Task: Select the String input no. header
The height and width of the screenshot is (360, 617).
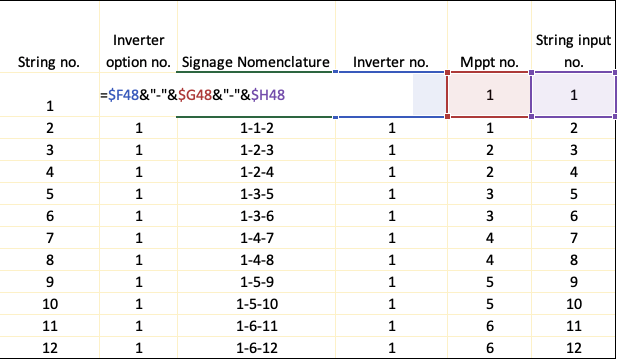Action: click(573, 37)
